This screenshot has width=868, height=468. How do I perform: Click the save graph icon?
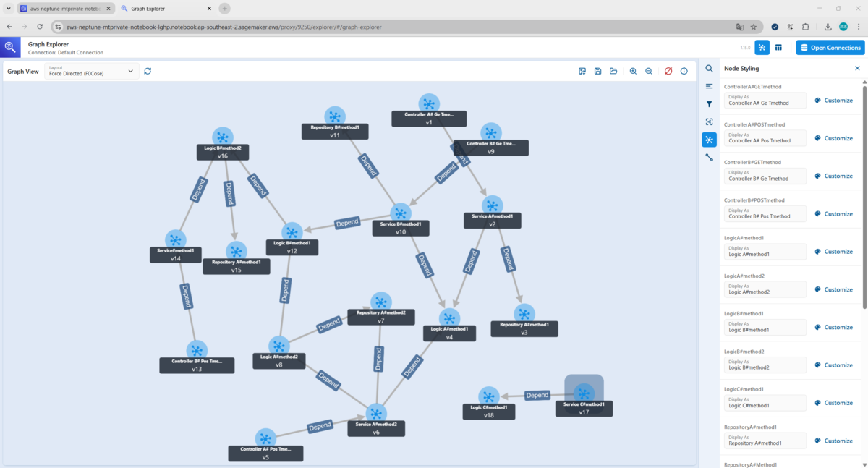[597, 71]
